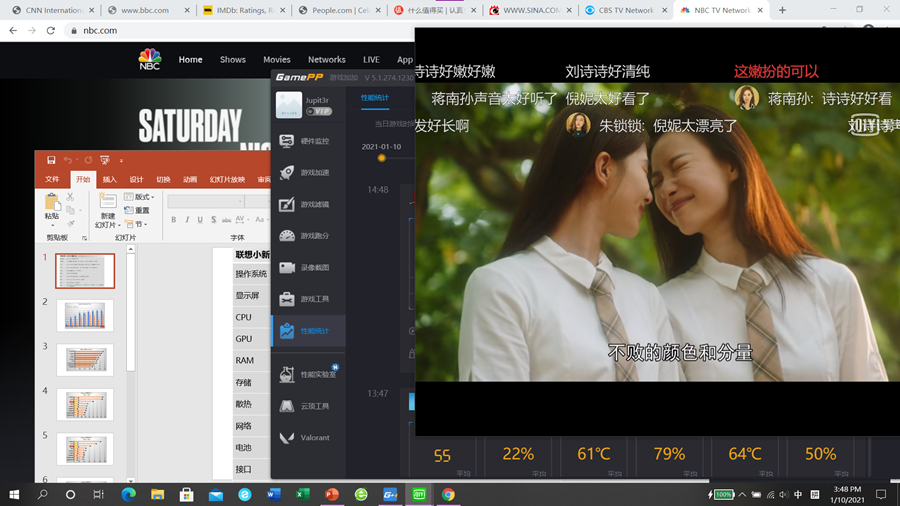Viewport: 900px width, 506px height.
Task: Toggle Italic formatting in PowerPoint
Action: pyautogui.click(x=187, y=220)
